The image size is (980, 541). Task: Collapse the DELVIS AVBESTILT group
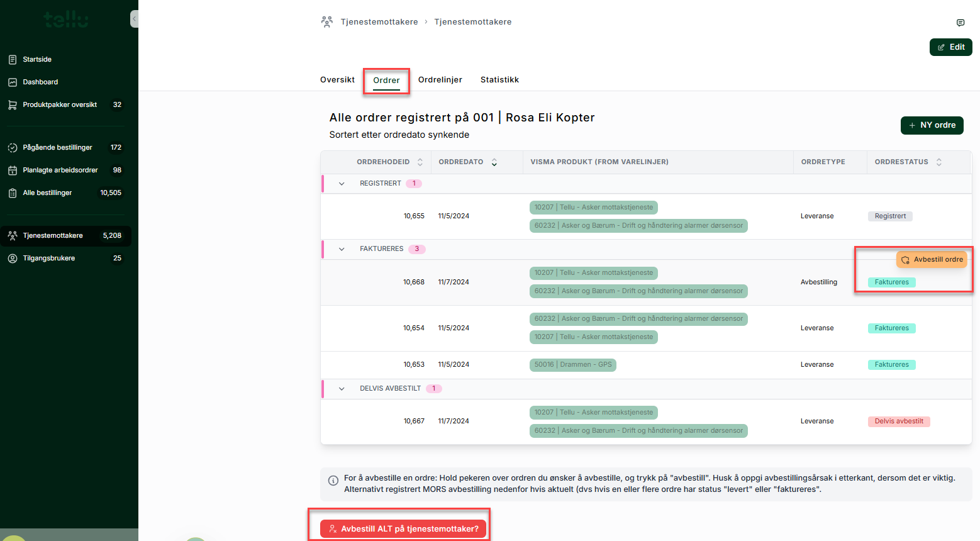[x=342, y=389]
